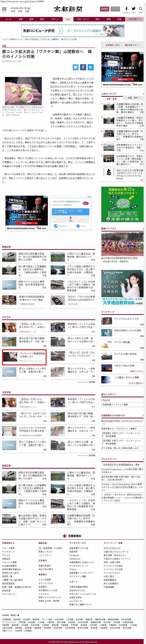Open 北海道新聞 in 47NEWS list
This screenshot has height=644, width=146.
(7, 620)
